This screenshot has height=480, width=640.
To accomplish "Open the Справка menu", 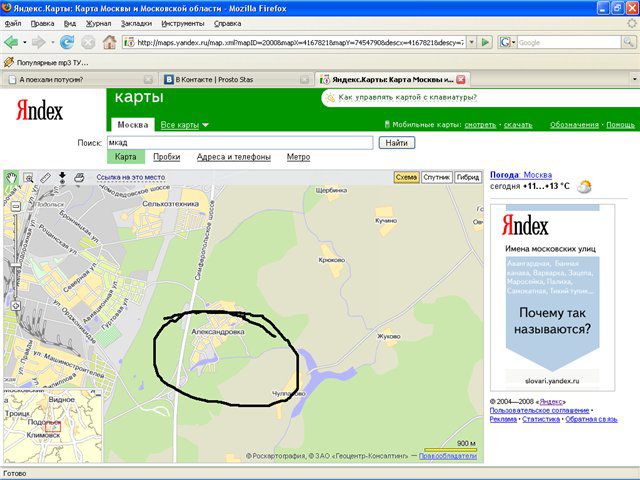I will point(227,24).
